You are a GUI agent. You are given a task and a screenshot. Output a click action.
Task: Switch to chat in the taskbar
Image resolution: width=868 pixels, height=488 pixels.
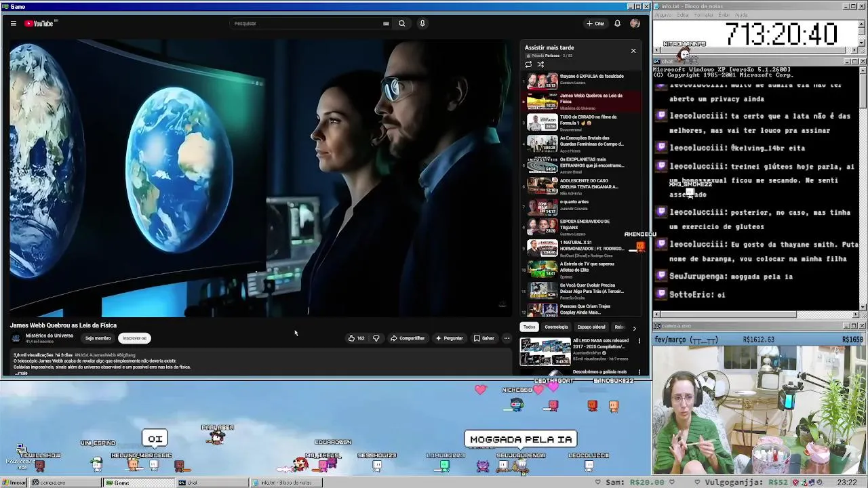coord(212,483)
